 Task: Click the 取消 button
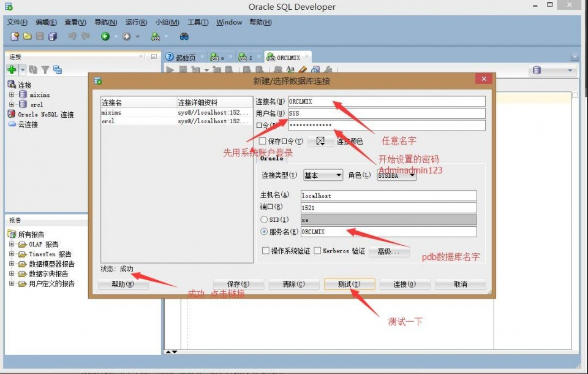pos(461,284)
